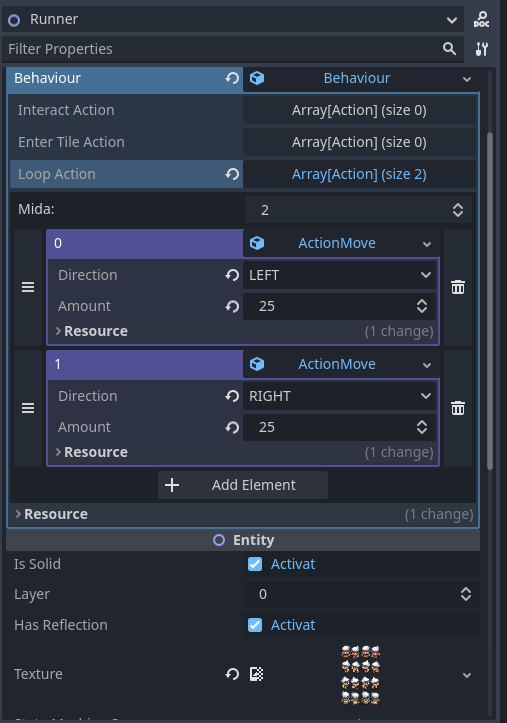
Task: Collapse the Entity category header
Action: [x=243, y=540]
